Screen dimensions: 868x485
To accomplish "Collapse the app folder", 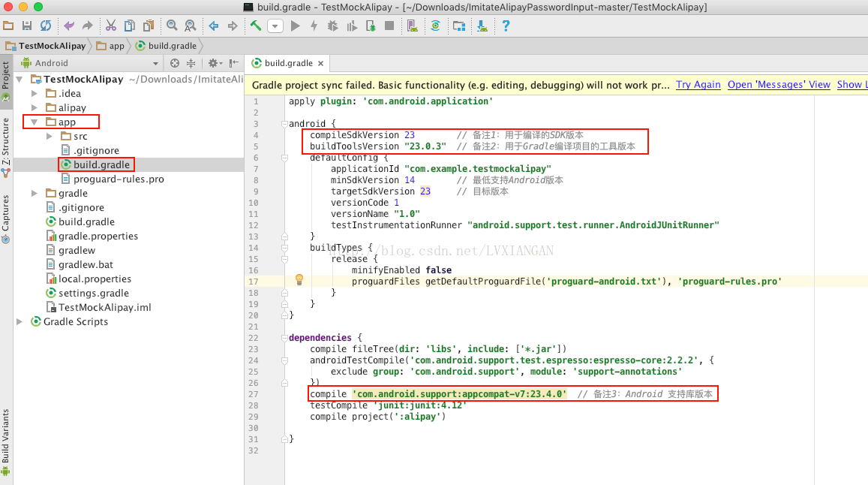I will 35,122.
